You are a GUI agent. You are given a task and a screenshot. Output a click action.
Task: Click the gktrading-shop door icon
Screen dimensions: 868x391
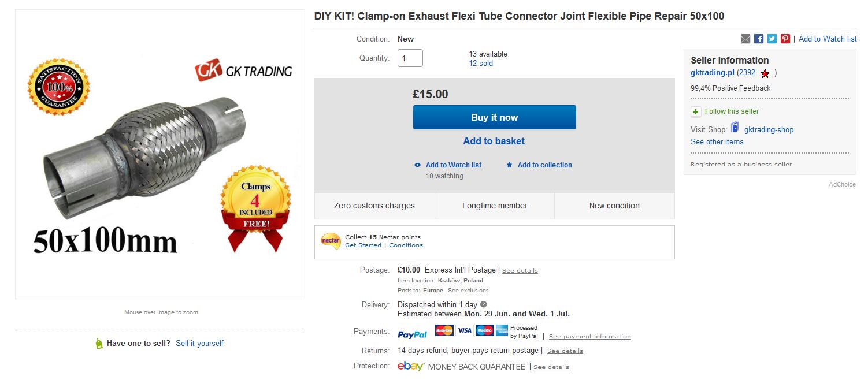[x=735, y=128]
